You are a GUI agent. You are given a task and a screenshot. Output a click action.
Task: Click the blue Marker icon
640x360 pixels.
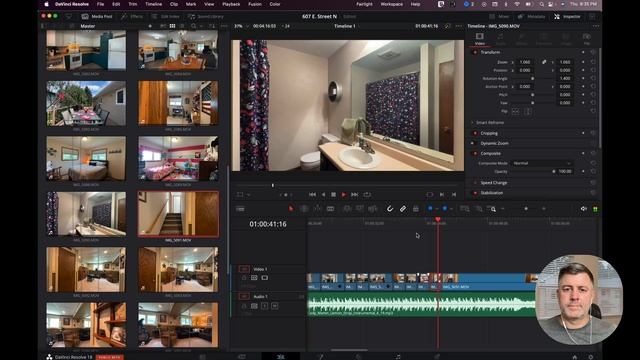coord(444,209)
